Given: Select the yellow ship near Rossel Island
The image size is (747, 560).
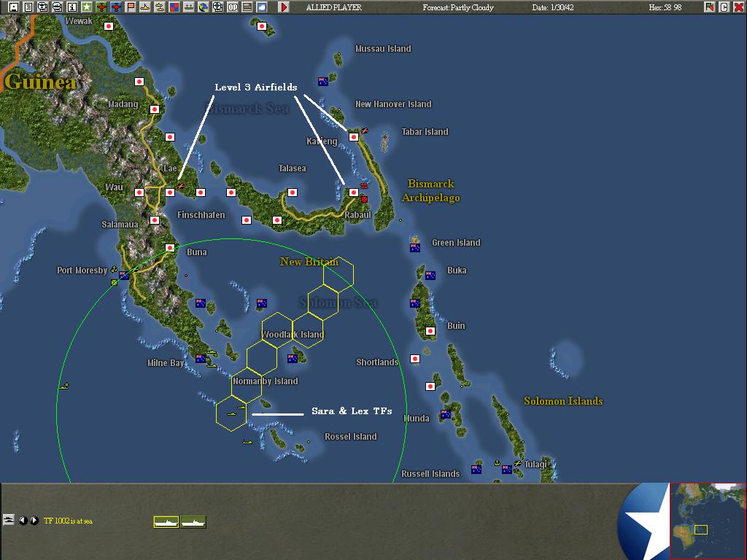Looking at the screenshot, I should (x=247, y=442).
